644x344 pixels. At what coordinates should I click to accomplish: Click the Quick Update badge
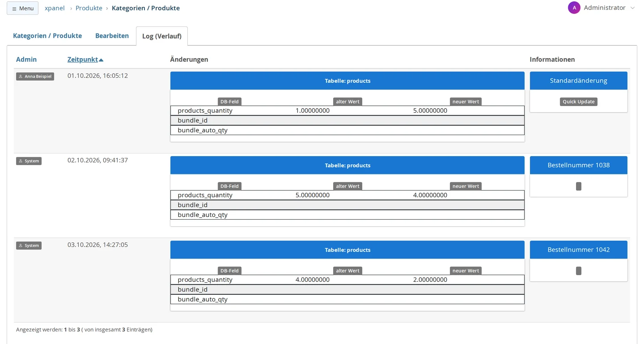[579, 102]
